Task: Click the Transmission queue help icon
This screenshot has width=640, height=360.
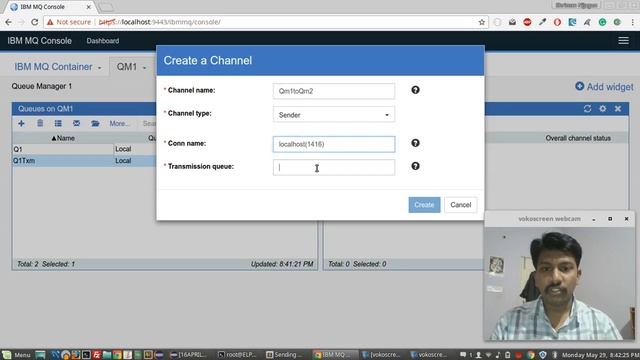Action: tap(415, 166)
